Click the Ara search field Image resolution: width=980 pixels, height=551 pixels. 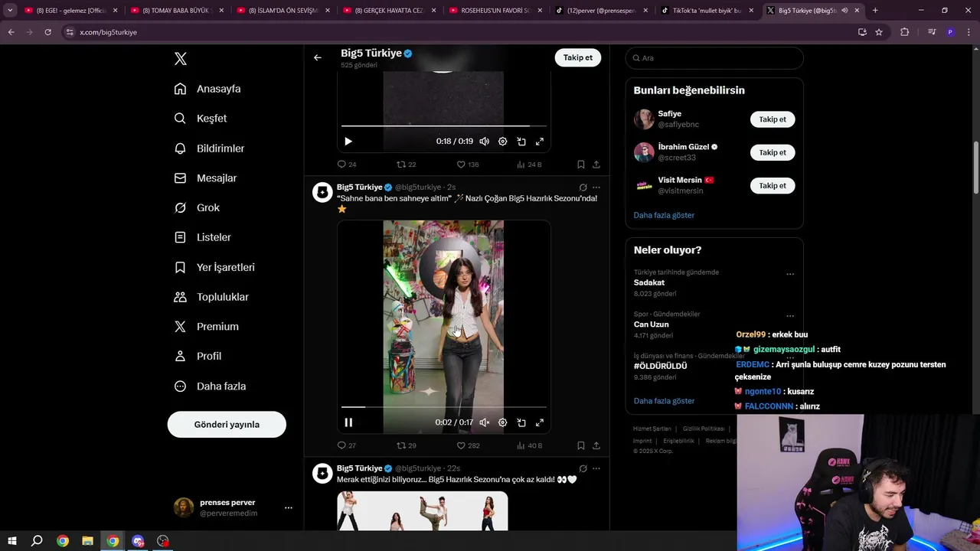[714, 58]
